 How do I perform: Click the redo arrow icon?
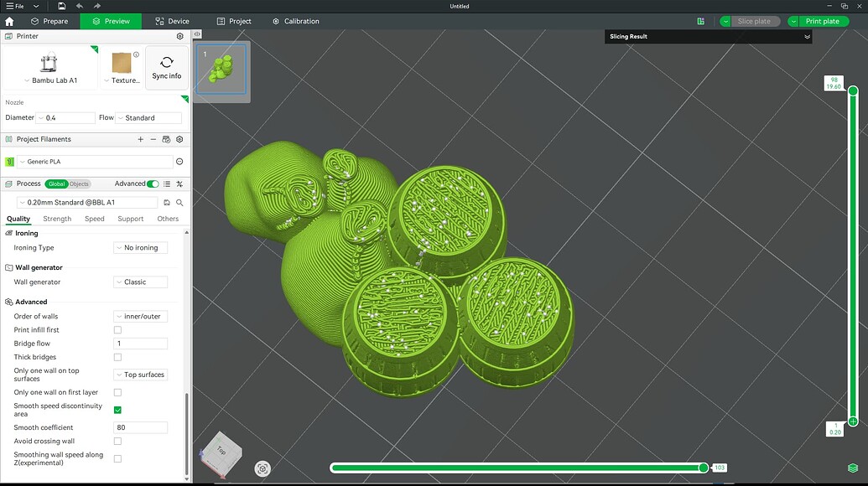[97, 6]
